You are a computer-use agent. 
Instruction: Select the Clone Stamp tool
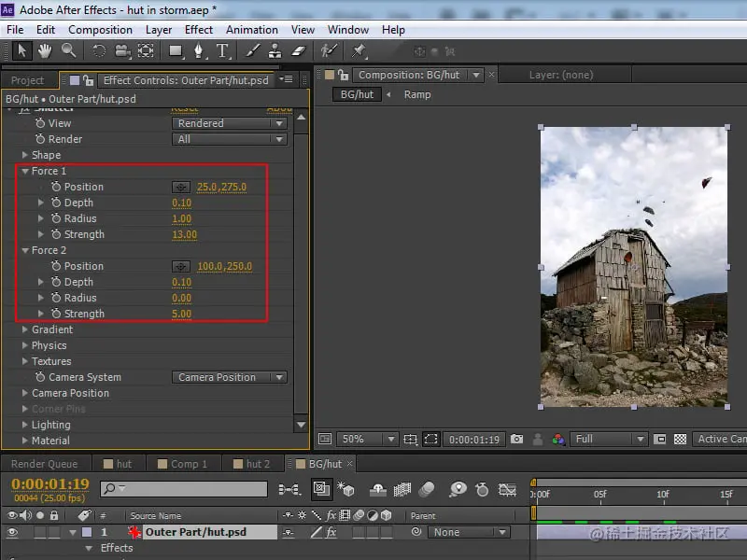(275, 50)
